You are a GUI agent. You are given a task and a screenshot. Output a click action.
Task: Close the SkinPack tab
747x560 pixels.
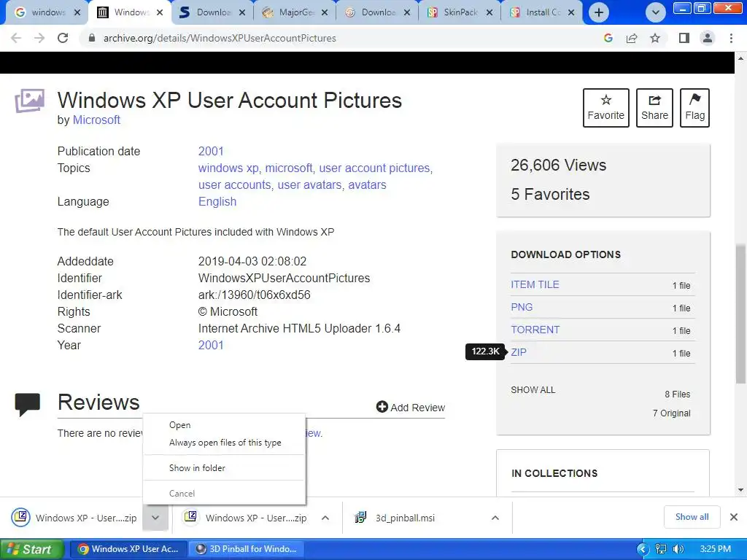489,12
